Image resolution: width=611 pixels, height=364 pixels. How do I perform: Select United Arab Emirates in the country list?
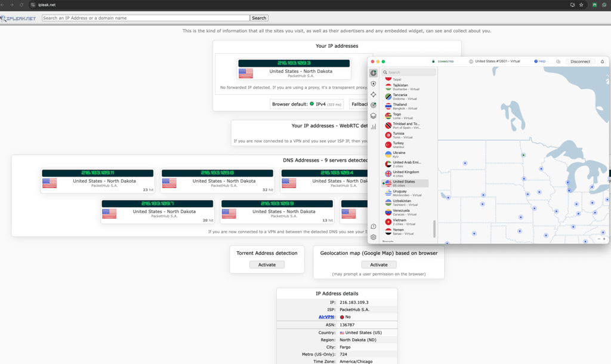[x=405, y=164]
